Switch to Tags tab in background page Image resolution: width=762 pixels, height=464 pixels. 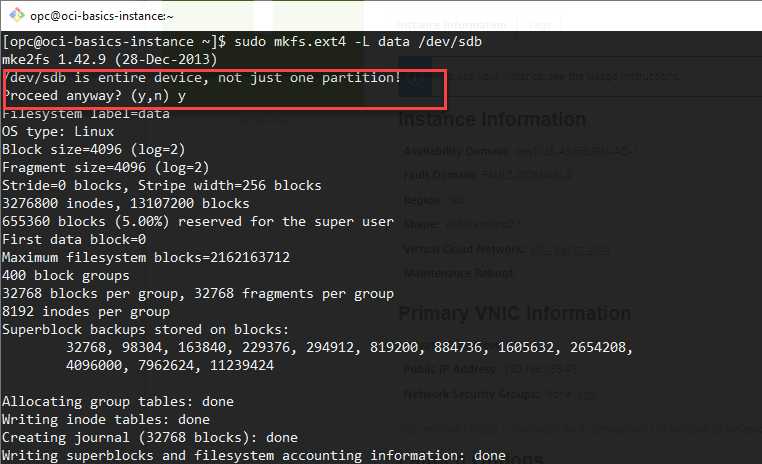click(x=539, y=25)
